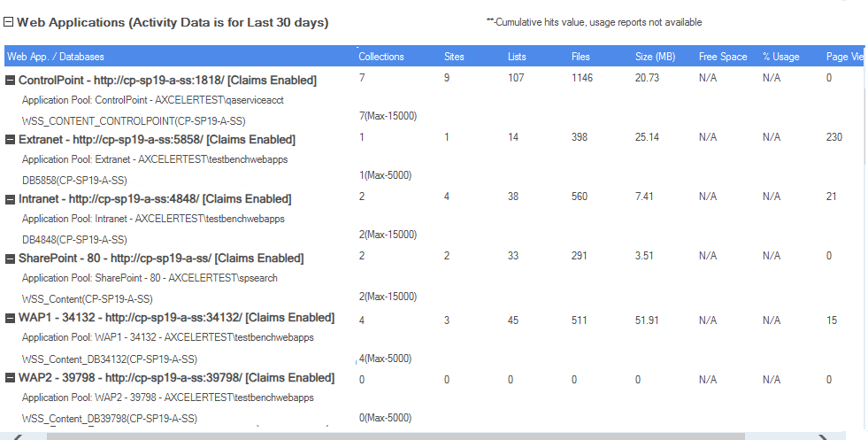The width and height of the screenshot is (868, 440).
Task: Click the Lists column header
Action: click(x=517, y=57)
